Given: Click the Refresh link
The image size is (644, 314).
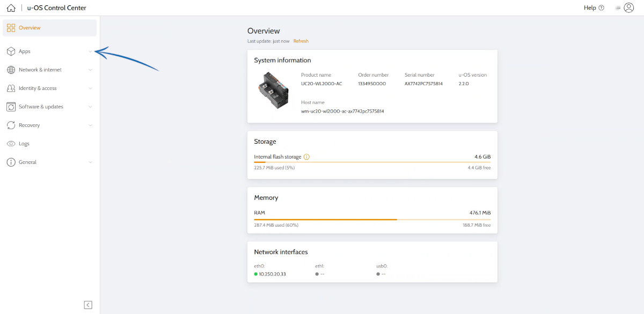Looking at the screenshot, I should pos(301,41).
